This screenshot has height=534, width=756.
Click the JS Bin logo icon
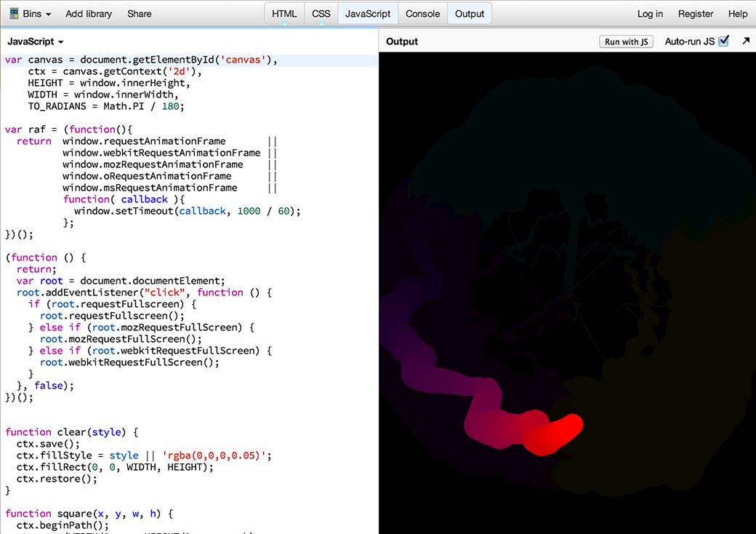pos(14,14)
